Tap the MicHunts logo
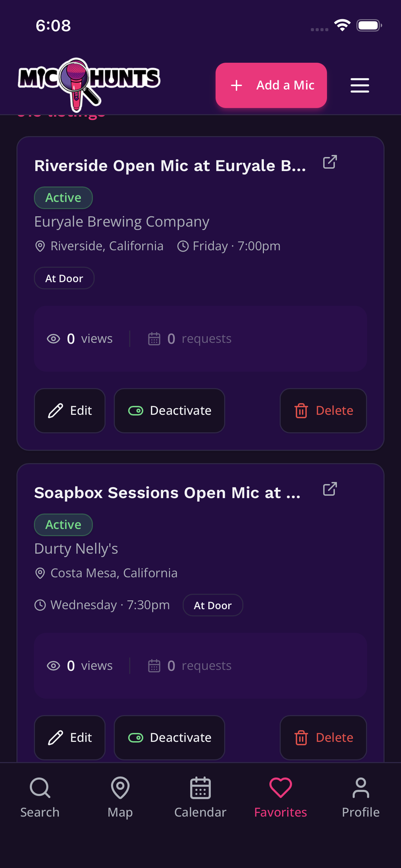The image size is (401, 868). (89, 85)
